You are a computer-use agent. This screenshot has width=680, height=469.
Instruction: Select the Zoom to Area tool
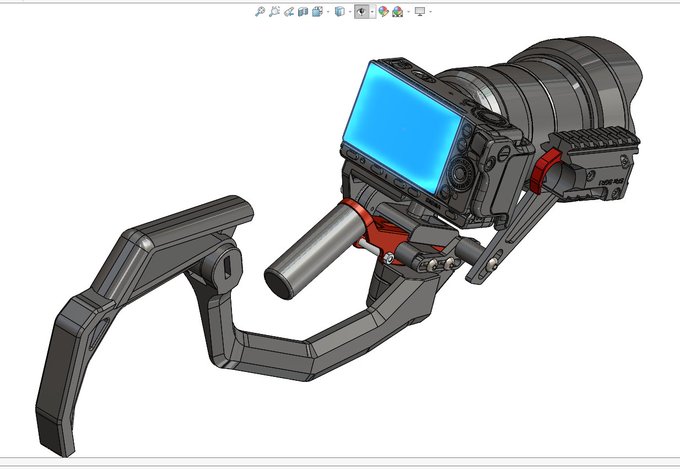coord(275,12)
